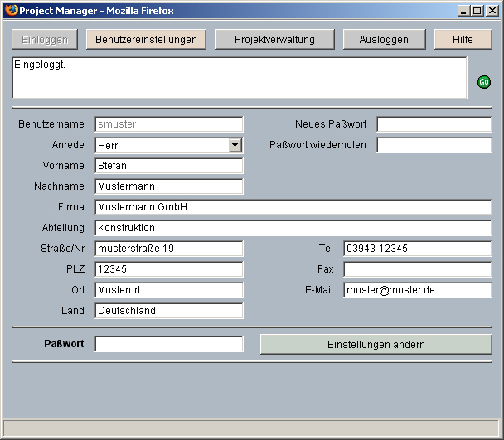Open the Anrede dropdown arrow
504x440 pixels.
(x=235, y=145)
